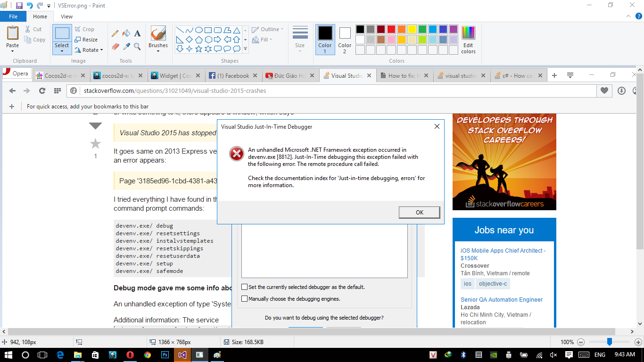Click the Resize button in Image group

pyautogui.click(x=86, y=40)
